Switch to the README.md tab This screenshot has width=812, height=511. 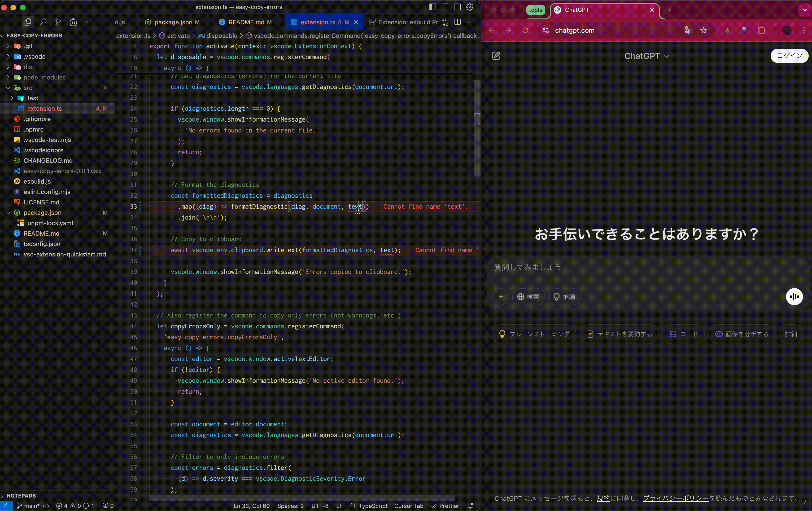[x=246, y=22]
